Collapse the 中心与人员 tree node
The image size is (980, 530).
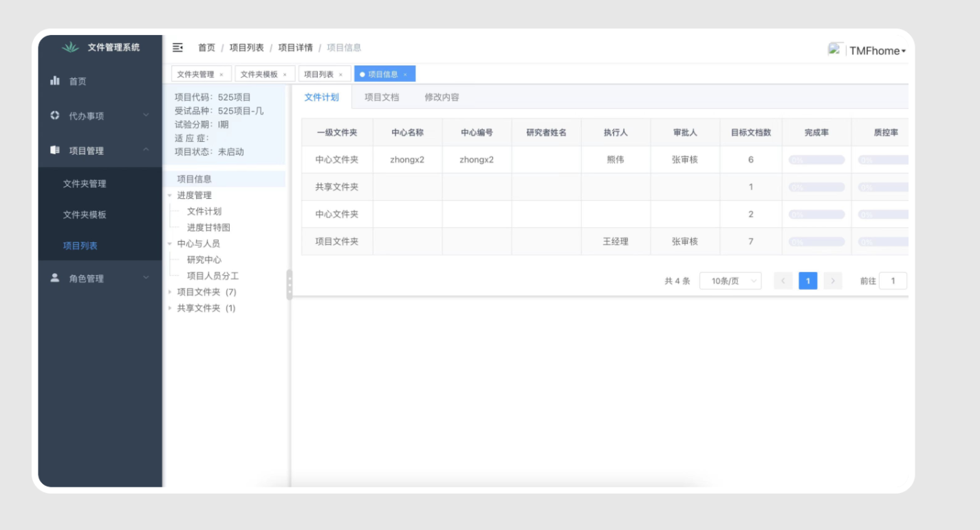170,244
